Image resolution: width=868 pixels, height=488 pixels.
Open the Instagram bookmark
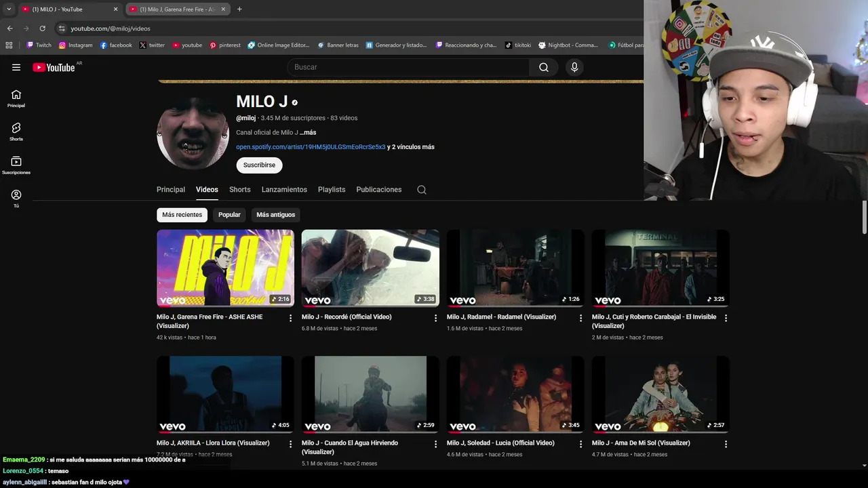coord(75,45)
